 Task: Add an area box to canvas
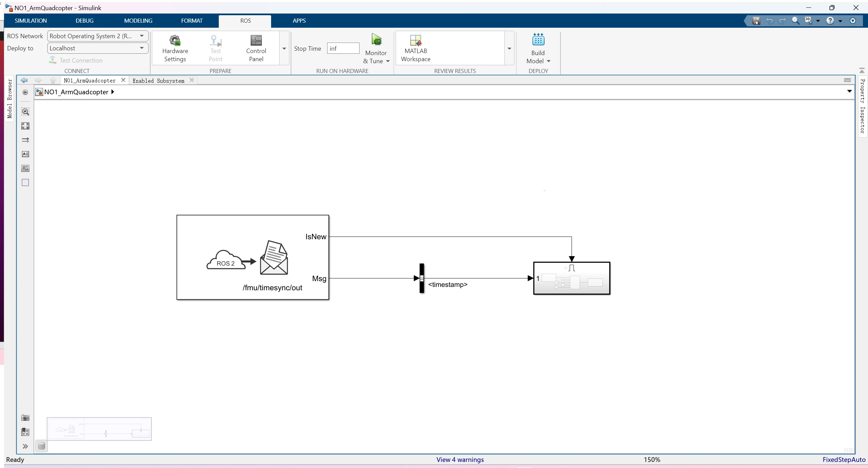point(25,182)
